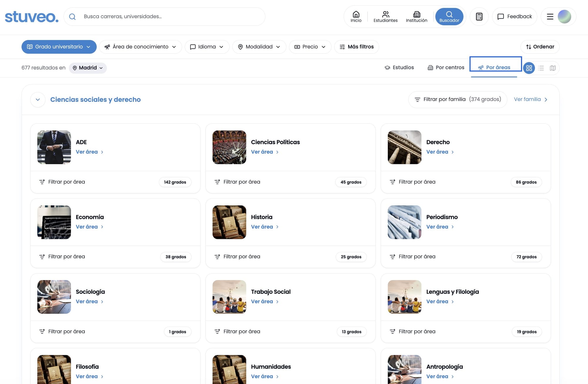Select the Estudios tab
The image size is (588, 384).
coord(399,68)
